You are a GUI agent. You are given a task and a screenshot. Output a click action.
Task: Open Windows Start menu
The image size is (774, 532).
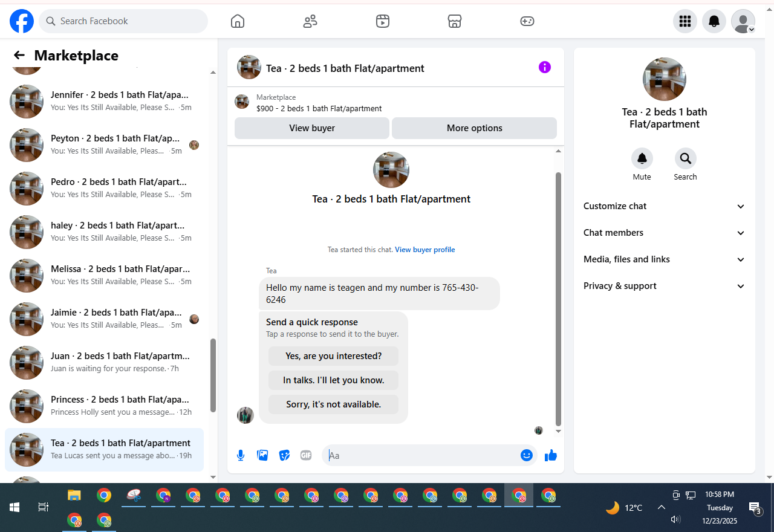[x=15, y=507]
